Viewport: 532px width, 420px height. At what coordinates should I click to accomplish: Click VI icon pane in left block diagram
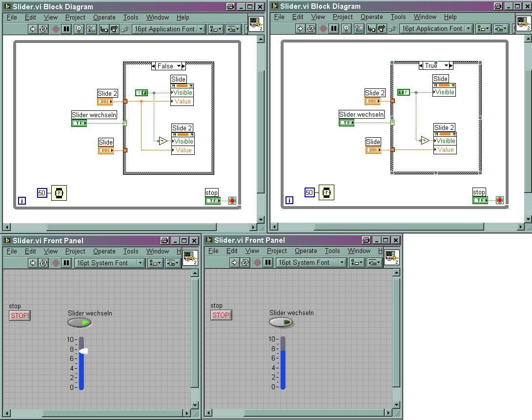(256, 24)
